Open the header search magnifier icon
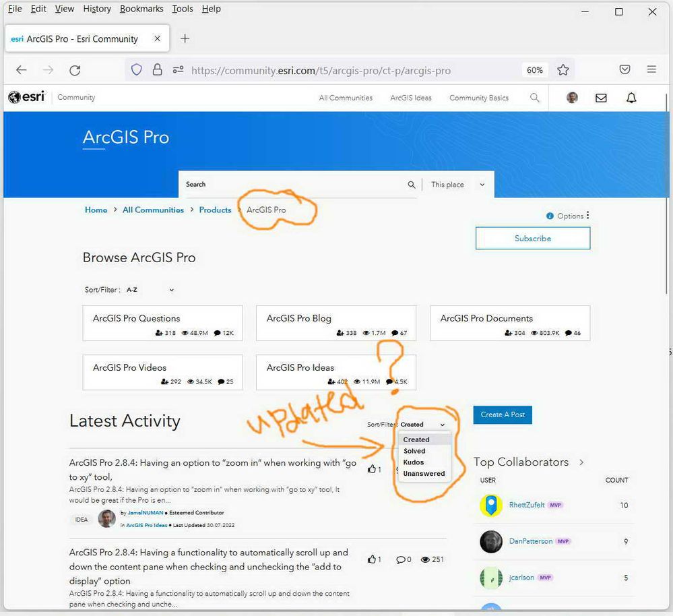The width and height of the screenshot is (673, 616). click(535, 98)
